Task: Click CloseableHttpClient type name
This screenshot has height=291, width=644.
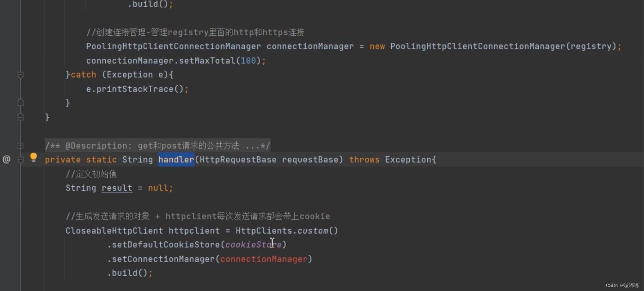Action: click(x=114, y=231)
